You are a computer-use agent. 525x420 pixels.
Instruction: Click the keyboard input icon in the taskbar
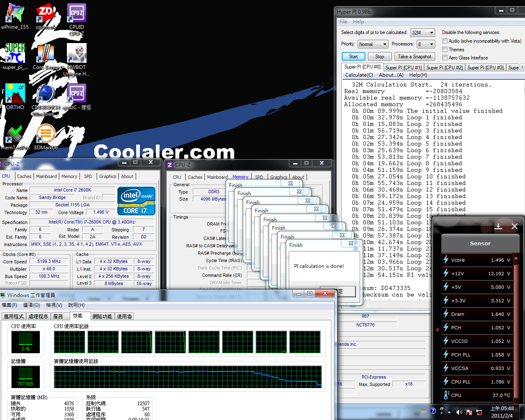click(424, 411)
